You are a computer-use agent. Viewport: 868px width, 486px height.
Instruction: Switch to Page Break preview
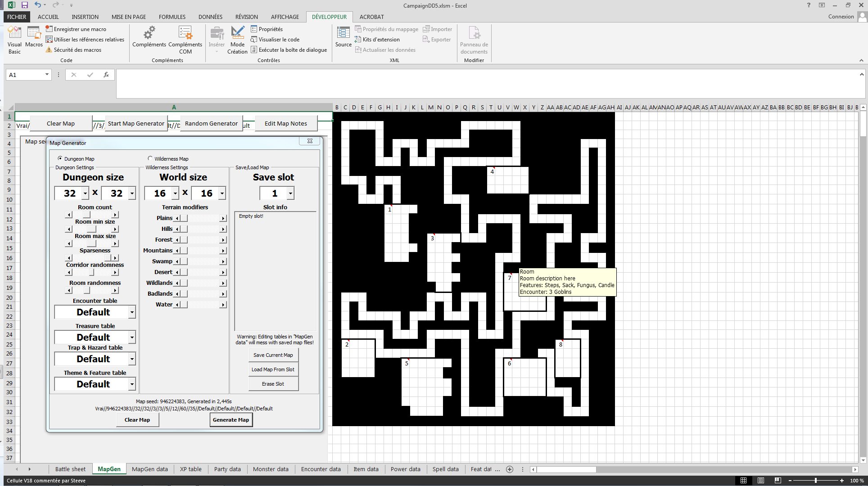(x=778, y=481)
